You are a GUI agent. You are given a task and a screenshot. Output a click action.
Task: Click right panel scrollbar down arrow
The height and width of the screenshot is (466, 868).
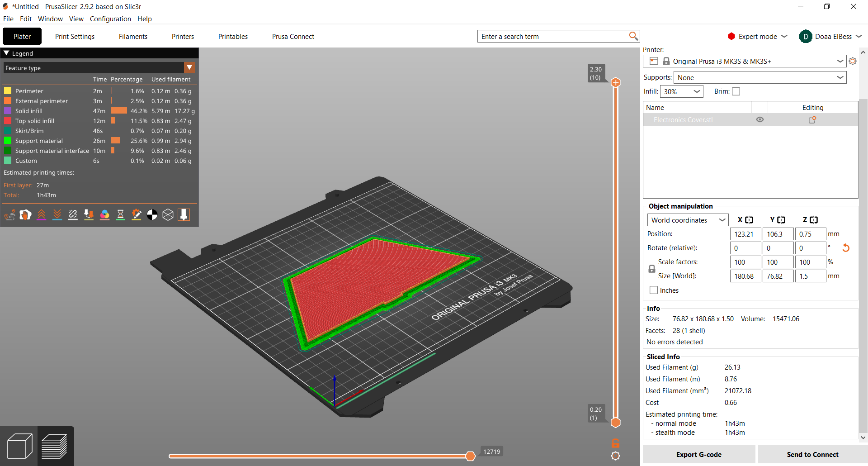point(863,437)
